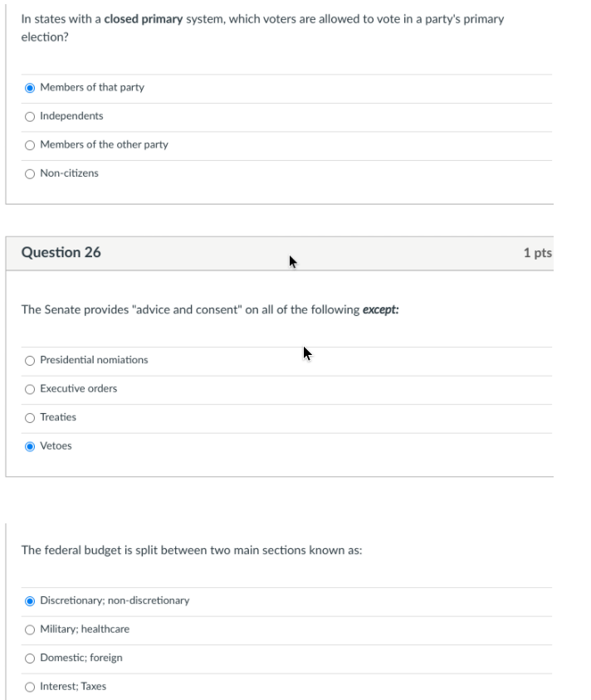The height and width of the screenshot is (700, 591).
Task: Choose the 'Independents' answer option
Action: [x=31, y=116]
